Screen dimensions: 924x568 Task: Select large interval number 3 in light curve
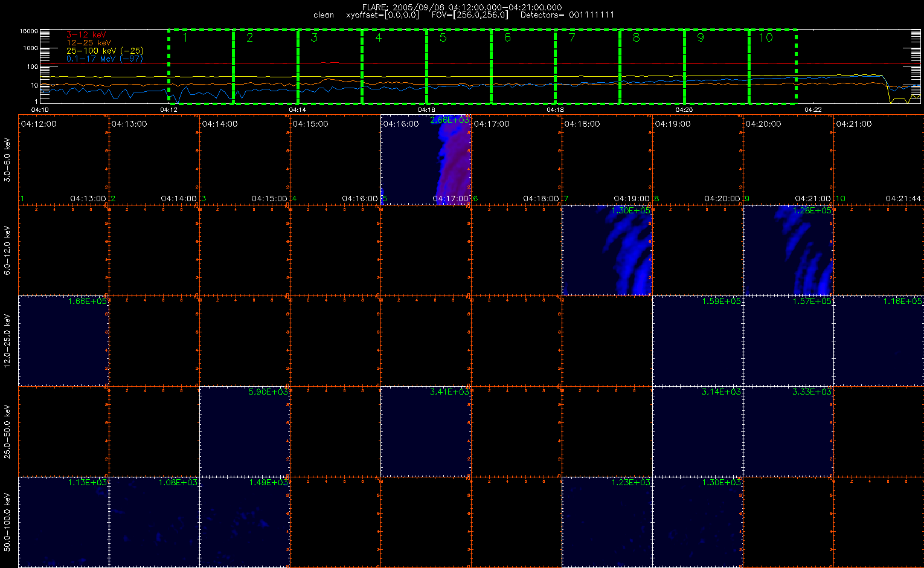point(314,37)
